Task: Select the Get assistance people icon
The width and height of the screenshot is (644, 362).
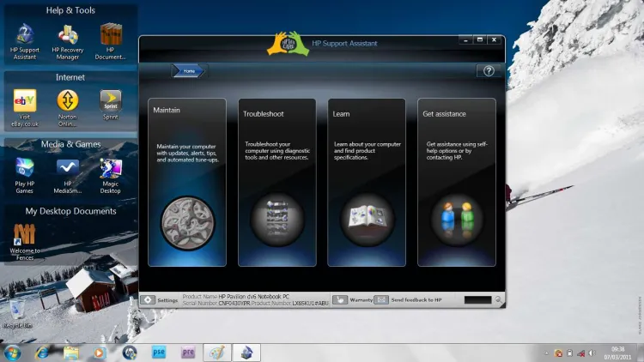Action: 456,220
